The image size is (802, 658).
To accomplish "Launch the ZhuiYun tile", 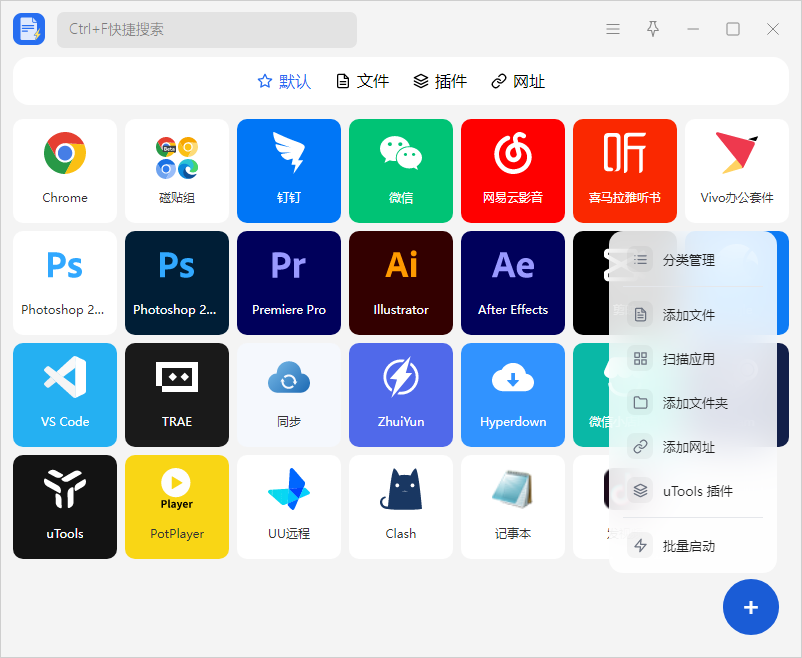I will [401, 395].
